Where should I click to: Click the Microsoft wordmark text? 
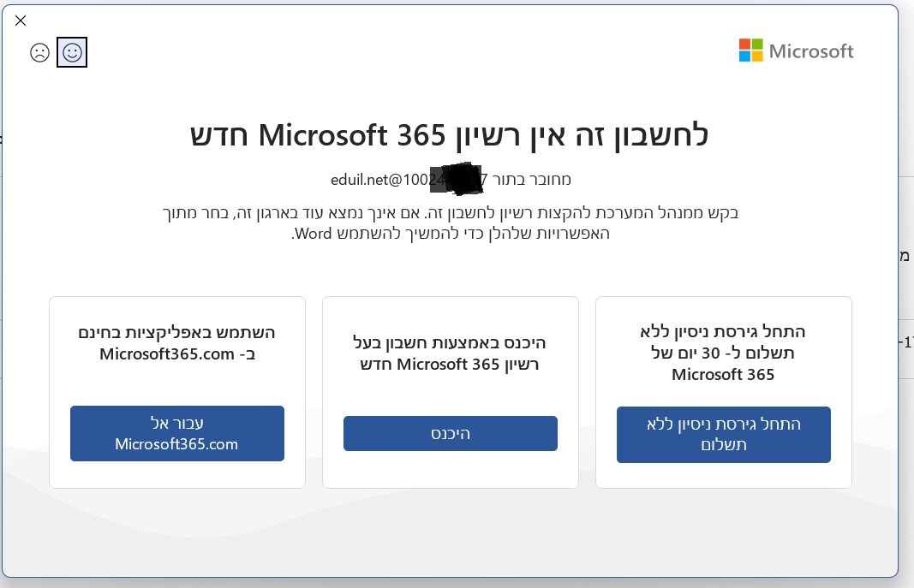pyautogui.click(x=810, y=51)
